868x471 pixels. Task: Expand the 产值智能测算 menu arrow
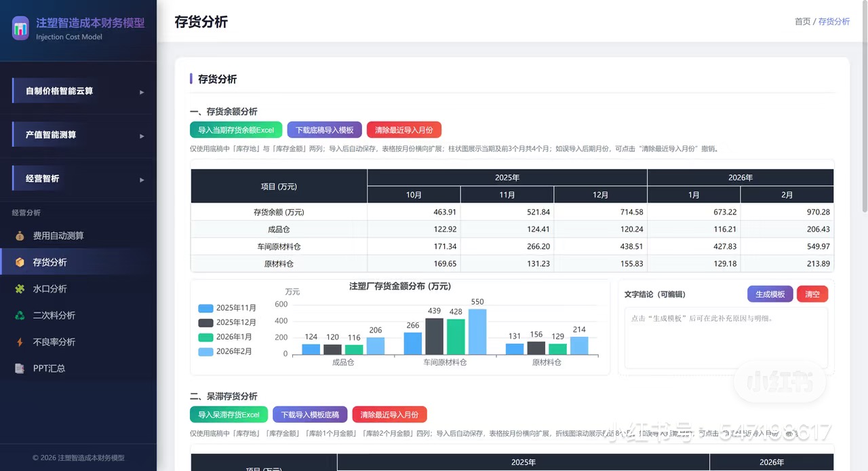coord(142,136)
